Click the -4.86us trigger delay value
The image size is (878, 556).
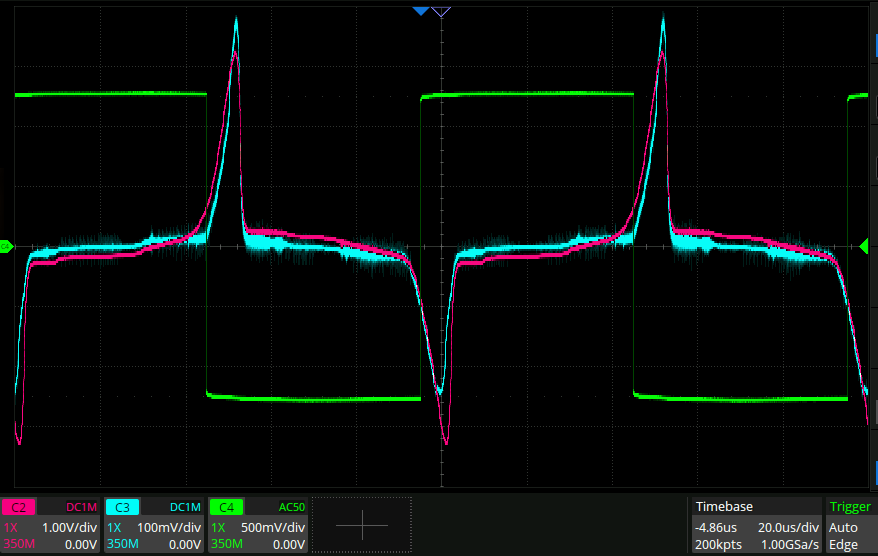pos(716,527)
